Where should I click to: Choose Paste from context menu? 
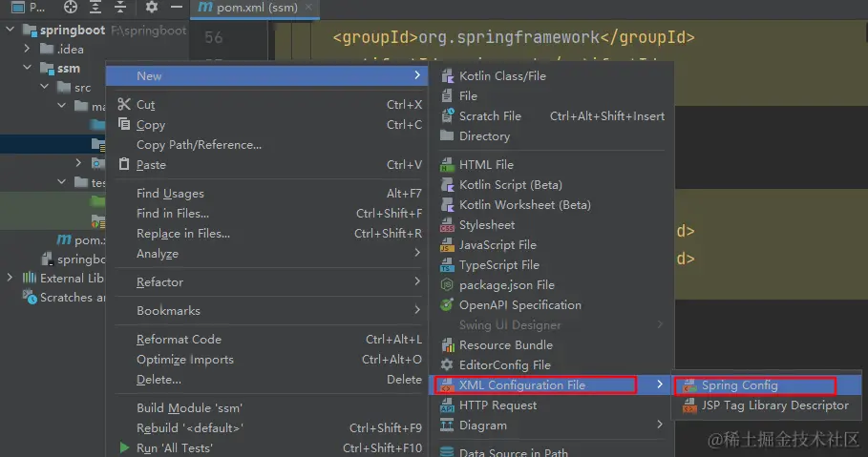[266, 164]
